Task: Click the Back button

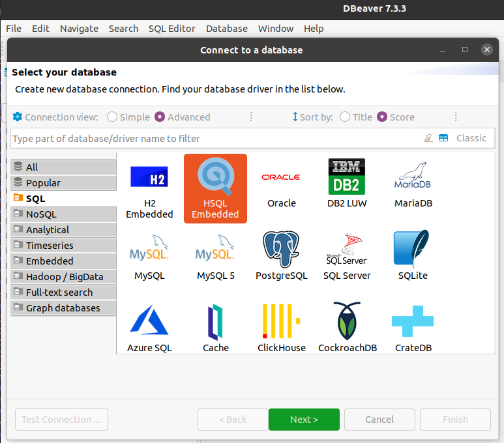Action: (233, 420)
